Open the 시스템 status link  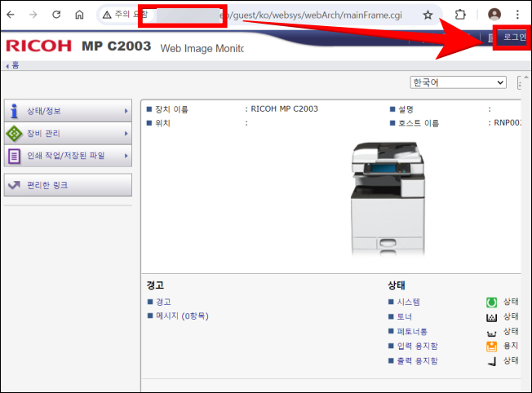coord(409,302)
